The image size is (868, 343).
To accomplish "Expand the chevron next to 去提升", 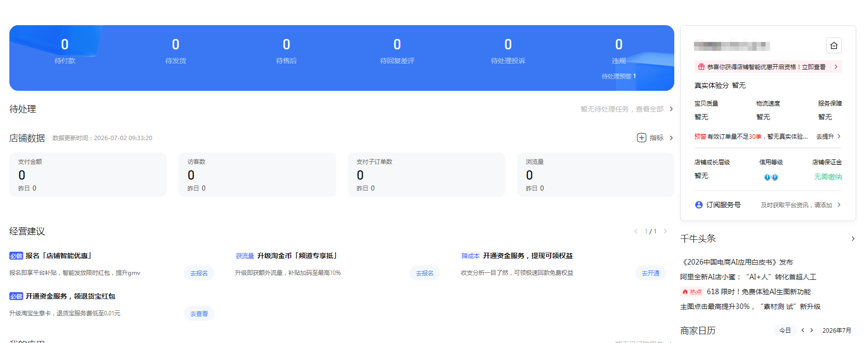I will click(x=839, y=136).
